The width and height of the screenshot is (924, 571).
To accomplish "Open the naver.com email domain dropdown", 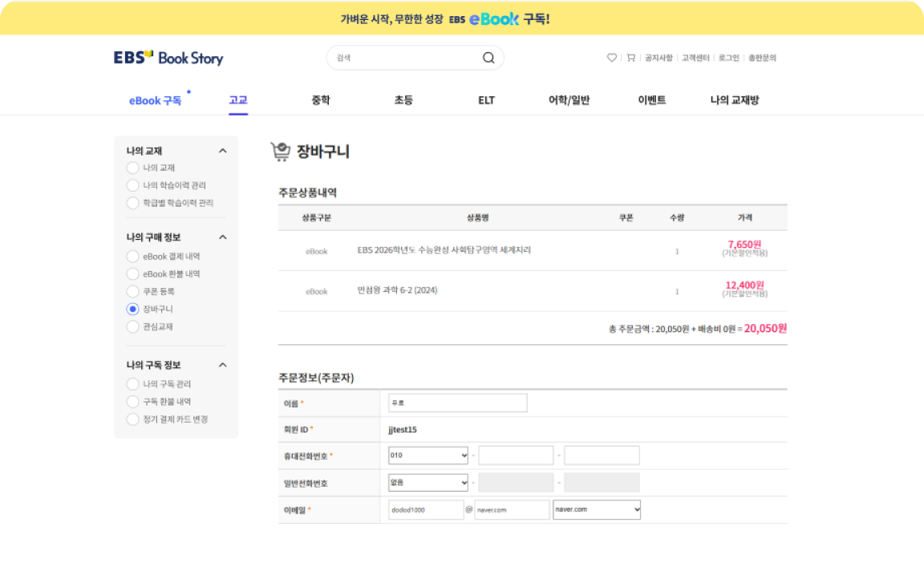I will (597, 510).
